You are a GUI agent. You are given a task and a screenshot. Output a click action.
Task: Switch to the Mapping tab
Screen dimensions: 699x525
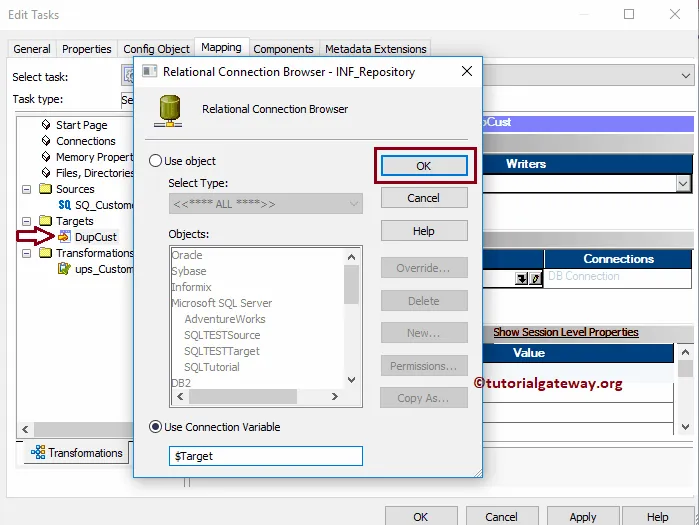222,47
